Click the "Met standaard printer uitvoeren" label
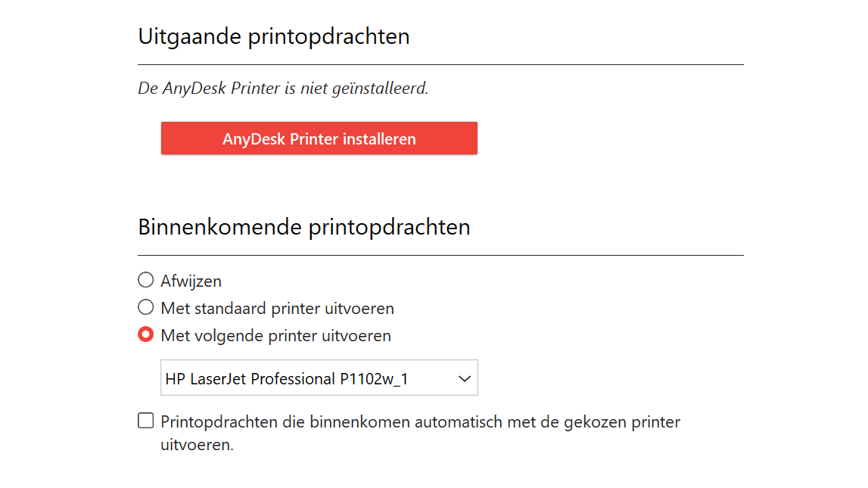868x488 pixels. [x=277, y=309]
